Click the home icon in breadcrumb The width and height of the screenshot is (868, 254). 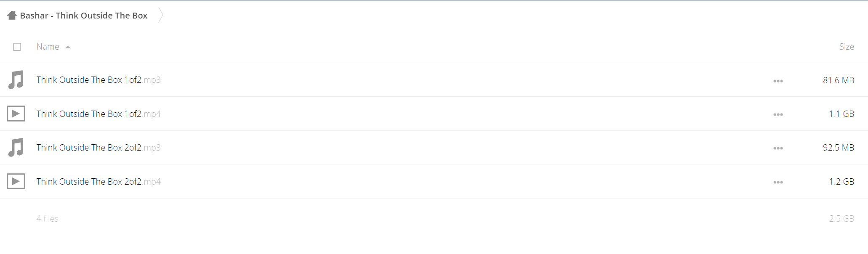12,16
